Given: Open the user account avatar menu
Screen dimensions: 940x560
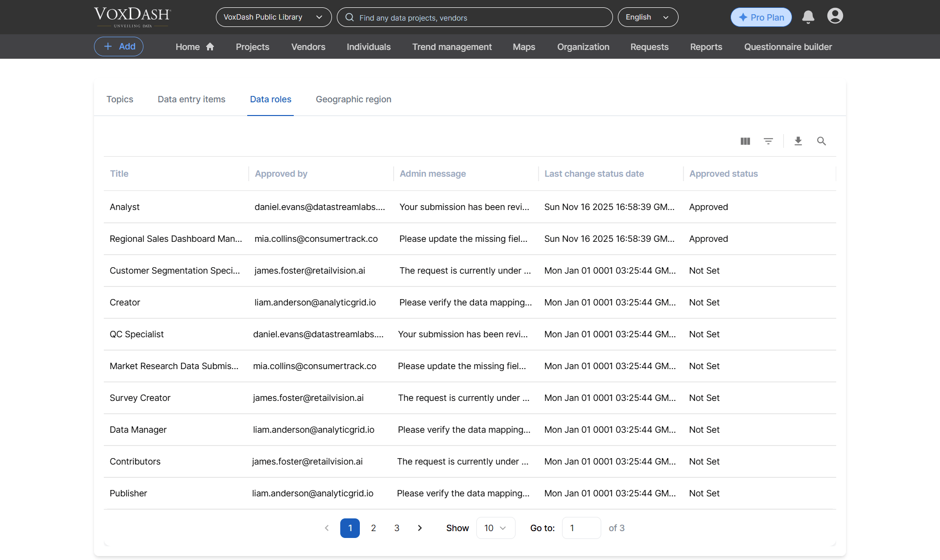Looking at the screenshot, I should tap(835, 16).
